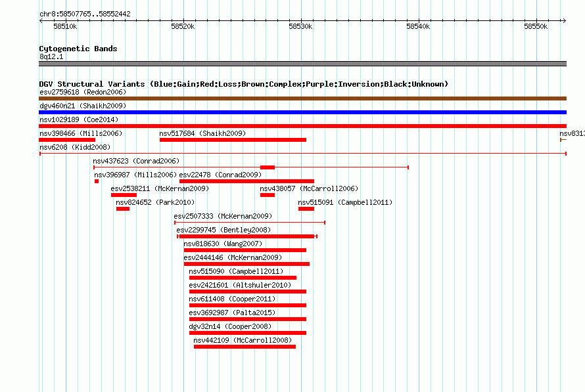Click the nsv517684 (Shaikh2009) label
The width and height of the screenshot is (585, 392).
202,133
